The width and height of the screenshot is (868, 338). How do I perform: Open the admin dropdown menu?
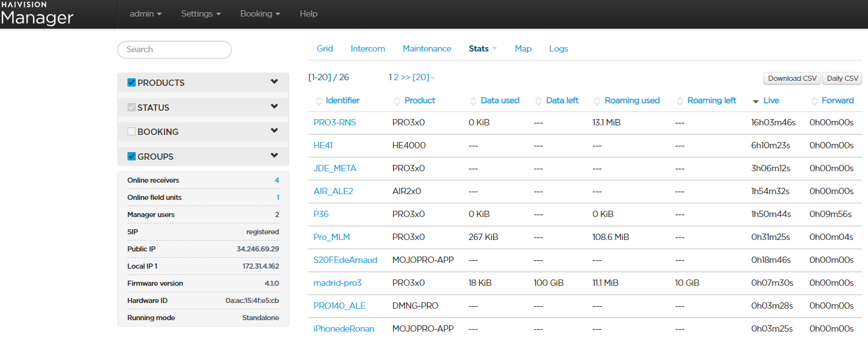145,13
